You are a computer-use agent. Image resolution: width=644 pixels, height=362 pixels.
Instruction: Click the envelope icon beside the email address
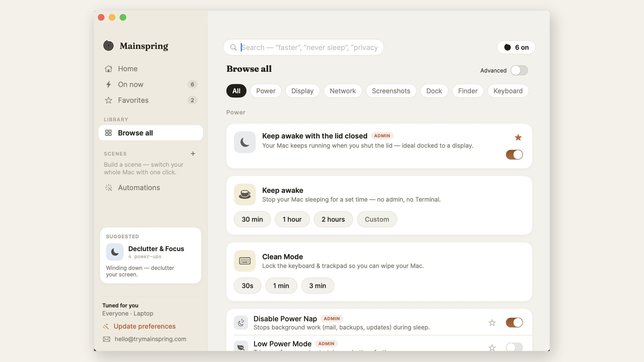click(x=107, y=339)
